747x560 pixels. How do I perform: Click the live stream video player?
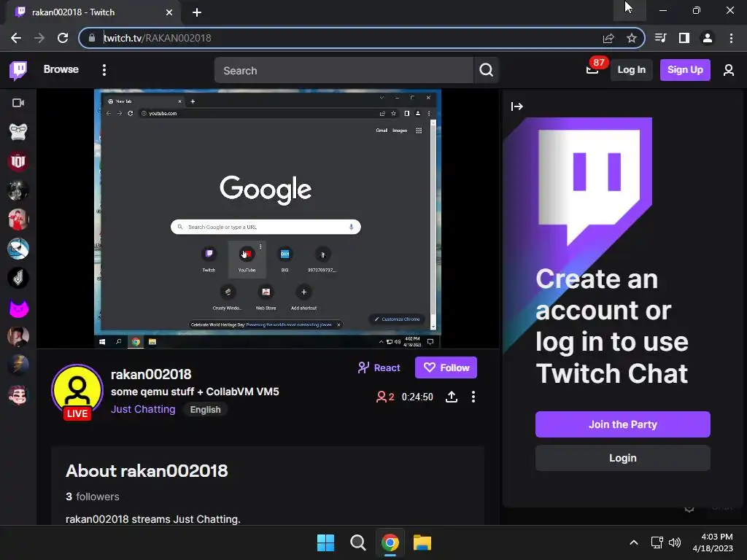pyautogui.click(x=268, y=219)
